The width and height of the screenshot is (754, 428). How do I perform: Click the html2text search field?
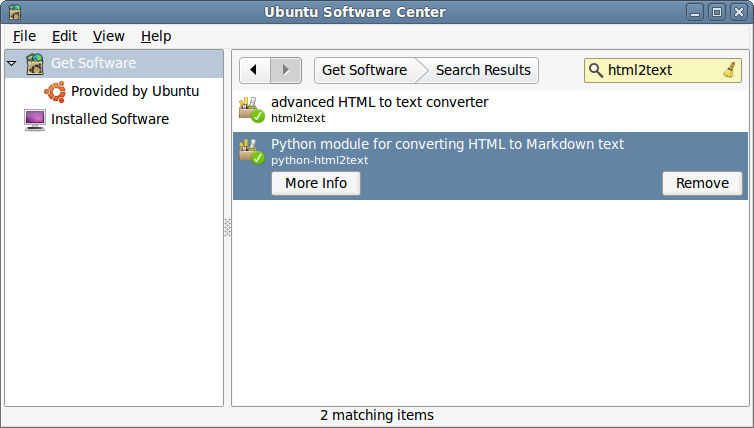[x=663, y=70]
